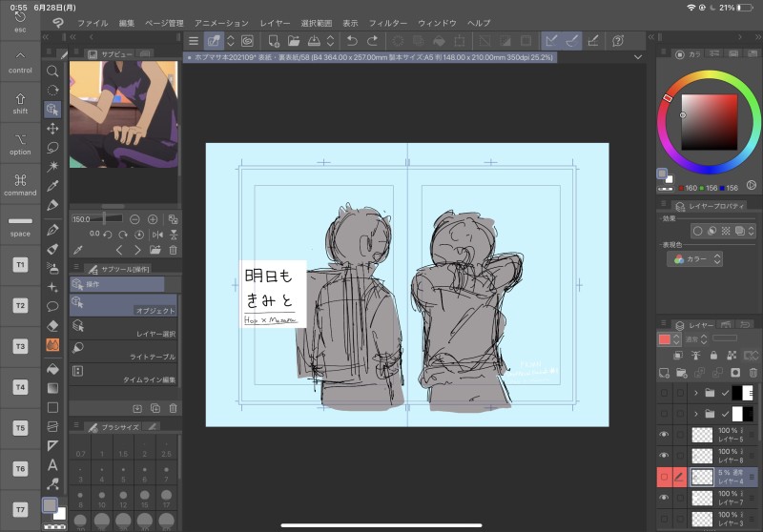This screenshot has width=763, height=532.
Task: Open the stepper beside the save icon
Action: coord(330,41)
